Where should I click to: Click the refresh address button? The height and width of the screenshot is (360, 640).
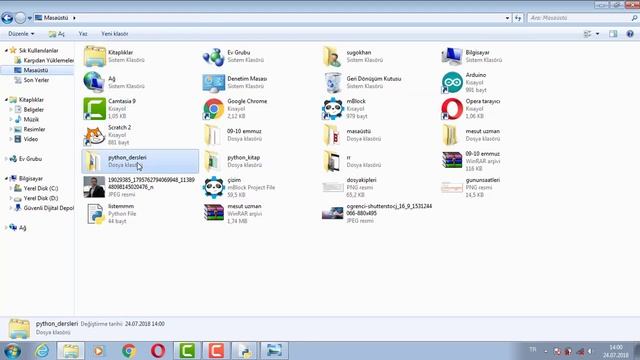(518, 18)
